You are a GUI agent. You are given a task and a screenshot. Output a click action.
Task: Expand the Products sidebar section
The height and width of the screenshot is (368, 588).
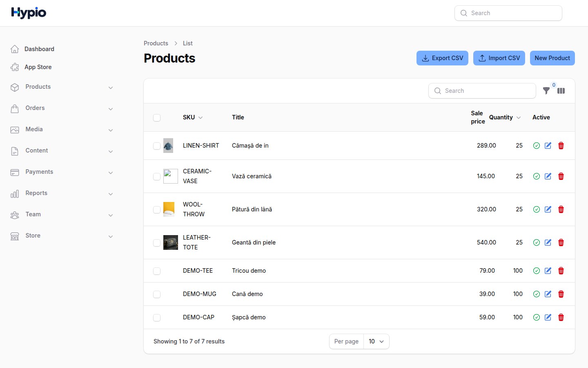[x=62, y=87]
